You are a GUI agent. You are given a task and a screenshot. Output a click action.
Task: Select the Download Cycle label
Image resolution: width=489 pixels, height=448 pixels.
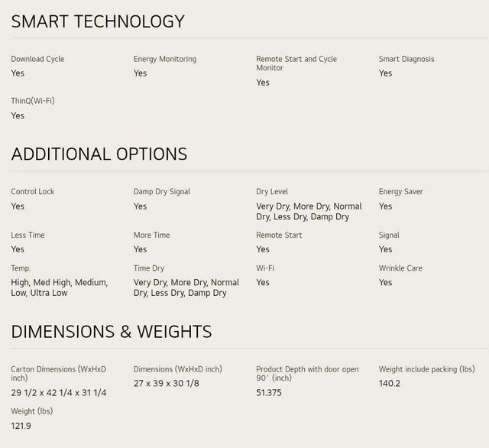click(37, 59)
